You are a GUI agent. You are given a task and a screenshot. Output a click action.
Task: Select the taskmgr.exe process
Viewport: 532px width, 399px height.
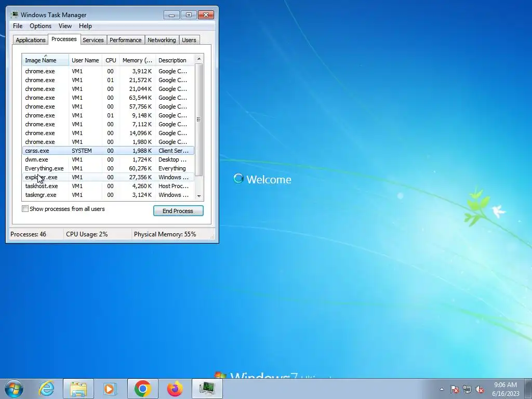click(108, 195)
